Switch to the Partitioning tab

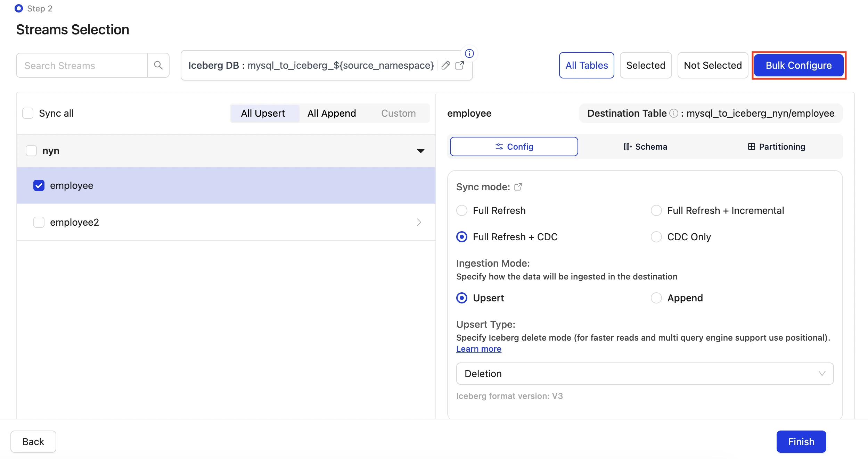[x=776, y=147]
